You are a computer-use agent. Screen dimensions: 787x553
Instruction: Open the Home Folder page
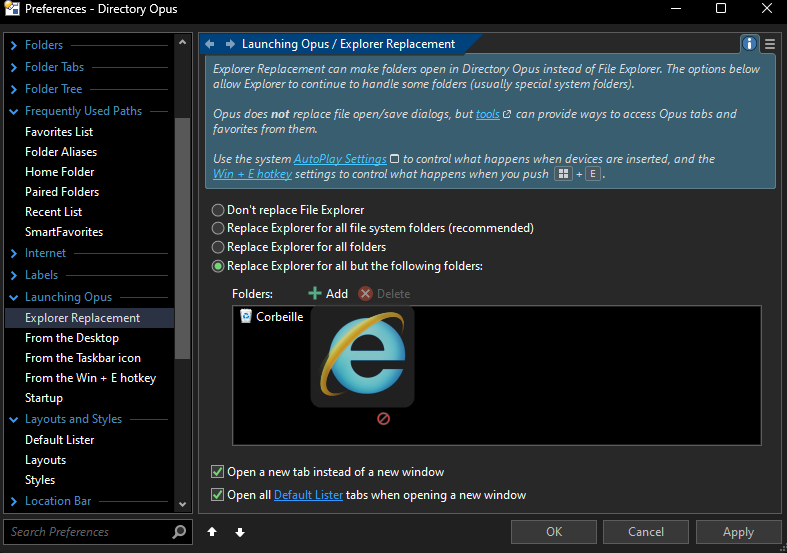pyautogui.click(x=59, y=172)
